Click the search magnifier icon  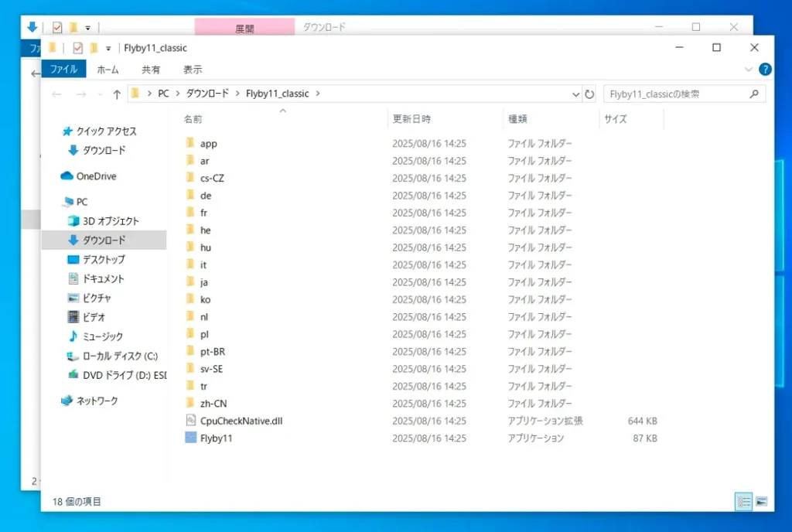(x=754, y=94)
